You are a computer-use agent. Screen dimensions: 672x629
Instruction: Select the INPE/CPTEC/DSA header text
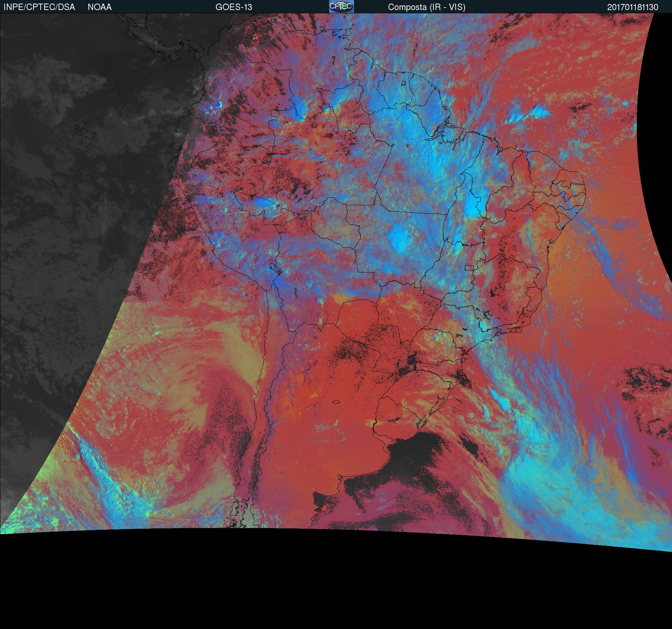click(x=39, y=7)
